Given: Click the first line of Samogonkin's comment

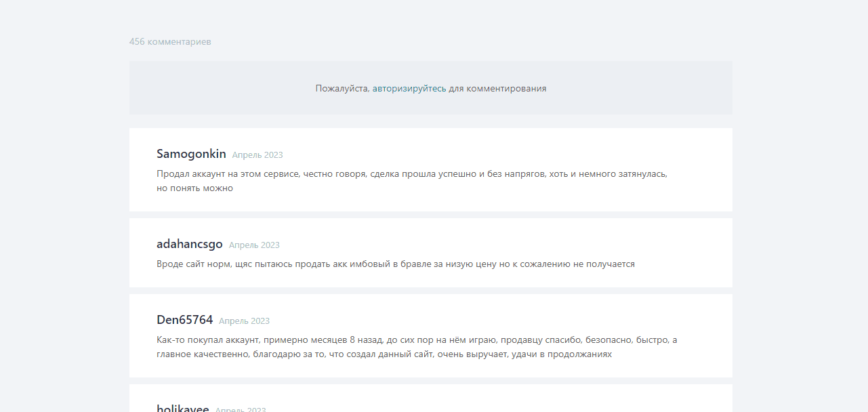Looking at the screenshot, I should coord(411,174).
